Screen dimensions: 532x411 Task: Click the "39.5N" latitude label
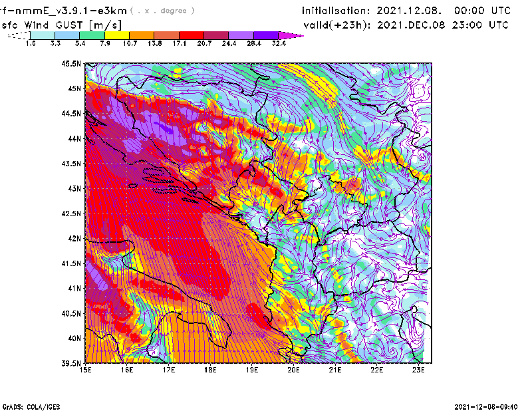tap(71, 364)
